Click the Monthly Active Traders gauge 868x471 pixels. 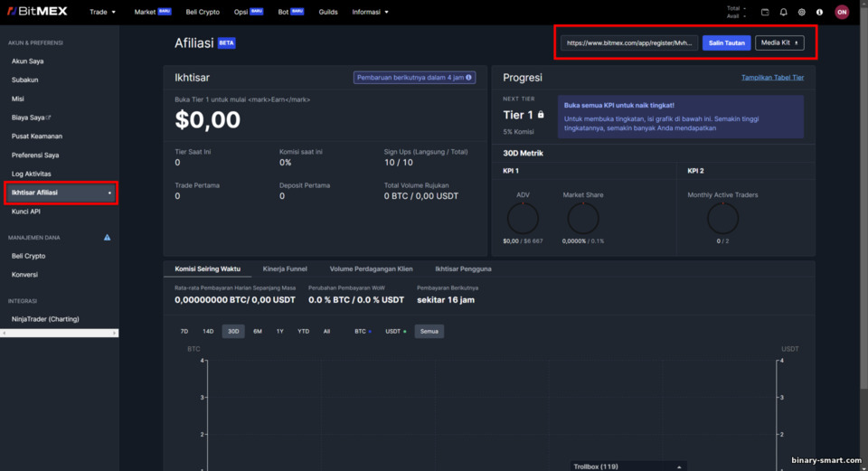tap(722, 218)
